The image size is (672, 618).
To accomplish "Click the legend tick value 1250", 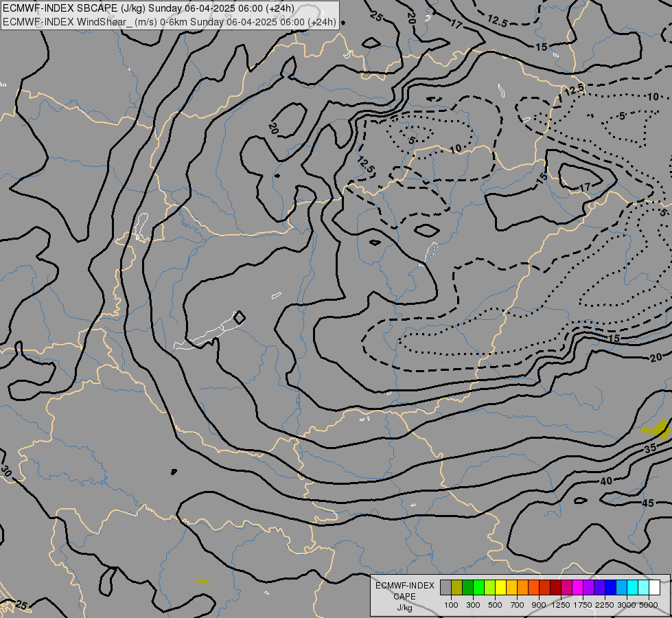I will point(561,605).
